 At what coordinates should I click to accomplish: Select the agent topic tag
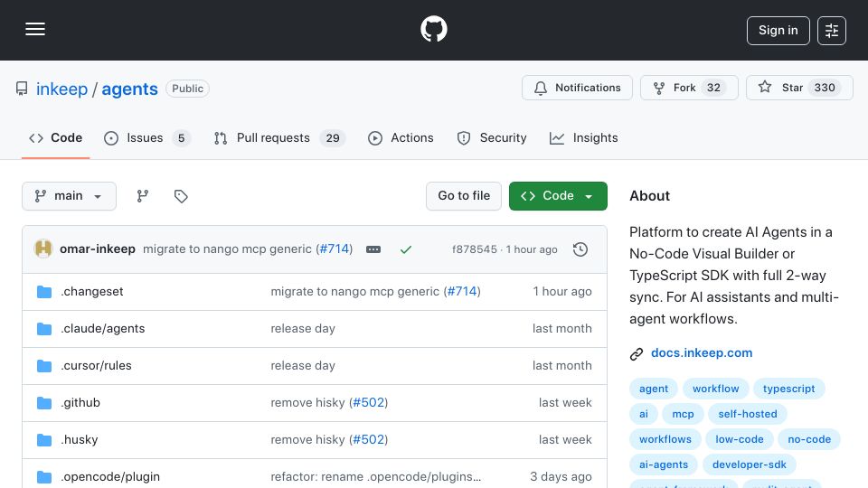[x=654, y=389]
